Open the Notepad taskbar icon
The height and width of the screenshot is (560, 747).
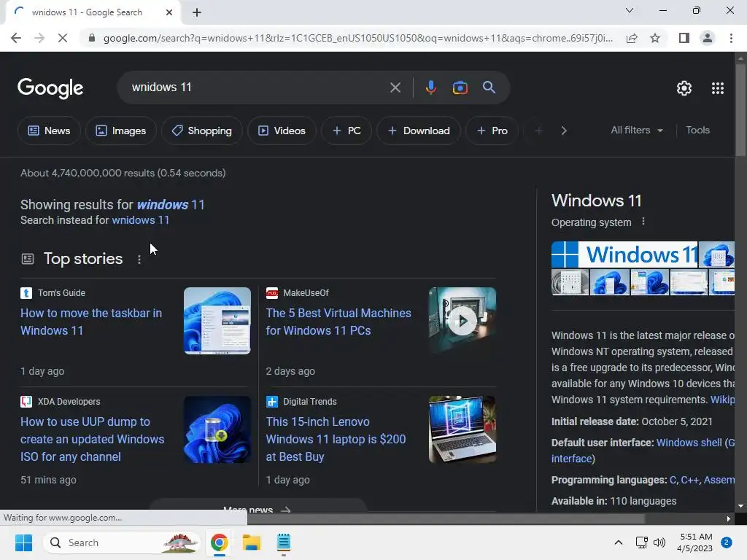[284, 542]
